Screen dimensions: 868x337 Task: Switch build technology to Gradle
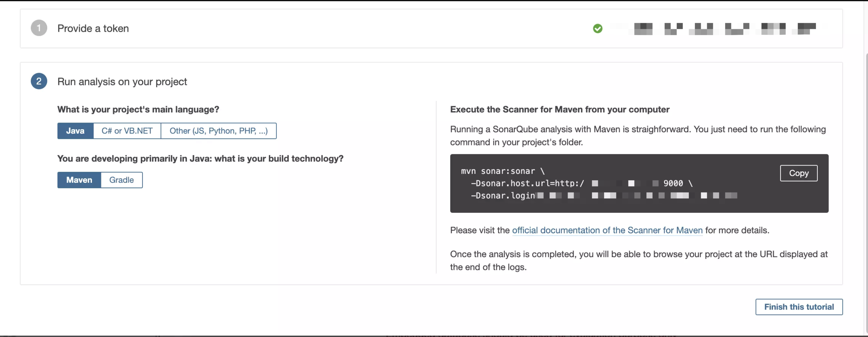[121, 180]
